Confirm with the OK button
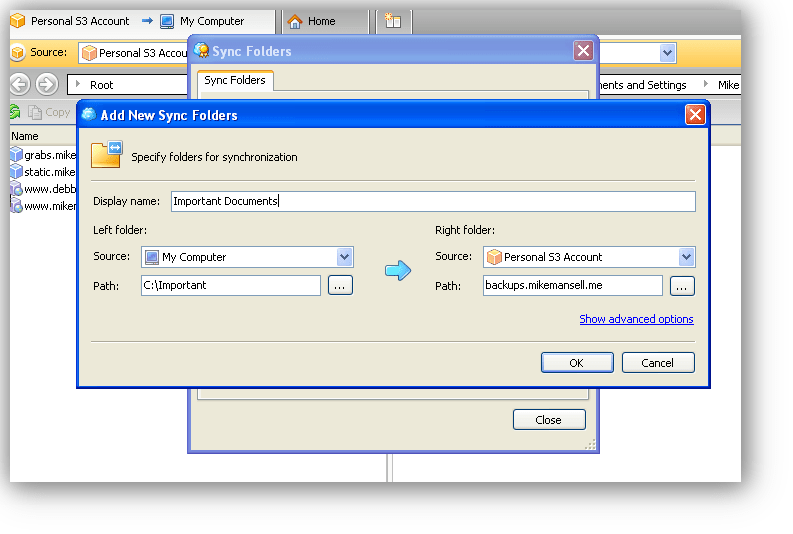Viewport: 793px width, 534px height. pyautogui.click(x=577, y=363)
